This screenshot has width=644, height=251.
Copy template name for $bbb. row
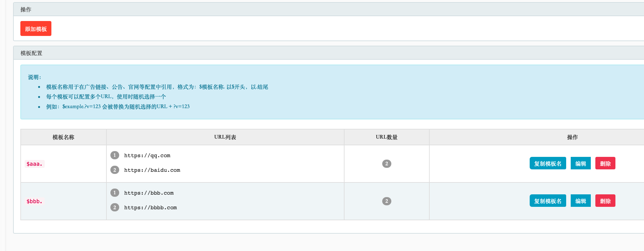[548, 201]
